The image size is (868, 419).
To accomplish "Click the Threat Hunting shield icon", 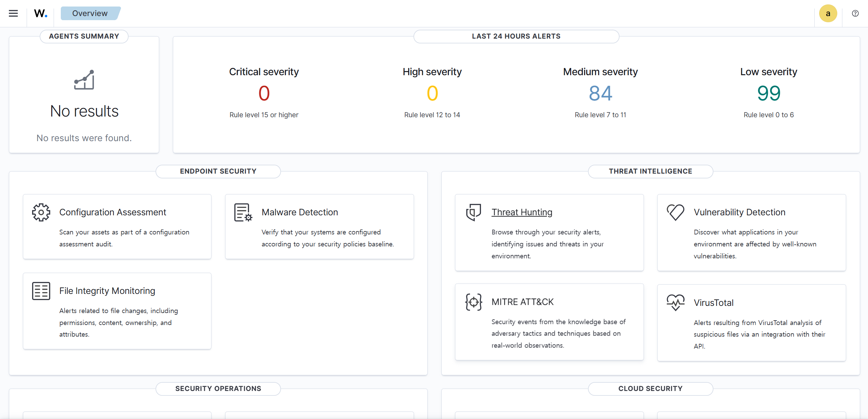I will (x=473, y=212).
